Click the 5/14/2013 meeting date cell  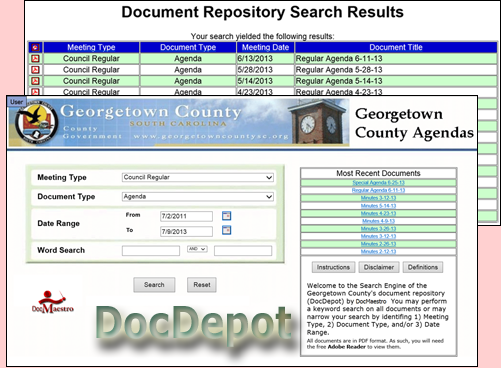pyautogui.click(x=265, y=81)
